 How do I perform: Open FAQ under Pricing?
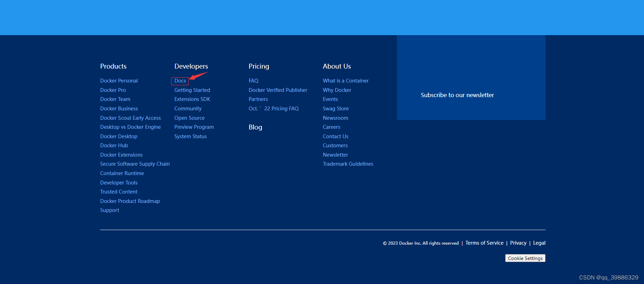254,81
